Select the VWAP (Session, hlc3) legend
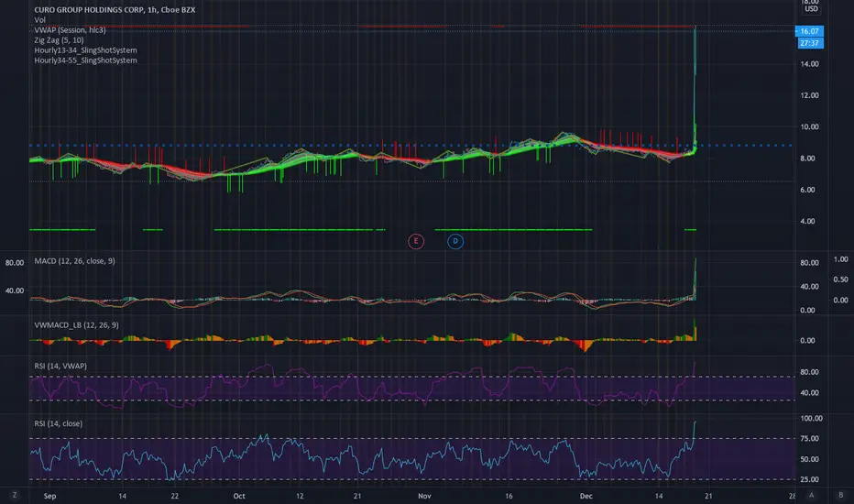Image resolution: width=854 pixels, height=504 pixels. [x=70, y=30]
